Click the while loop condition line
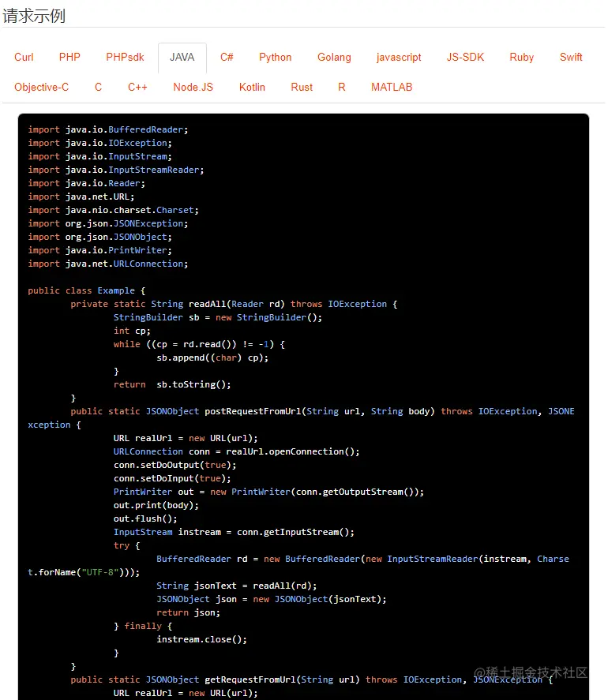Image resolution: width=608 pixels, height=700 pixels. (x=199, y=344)
